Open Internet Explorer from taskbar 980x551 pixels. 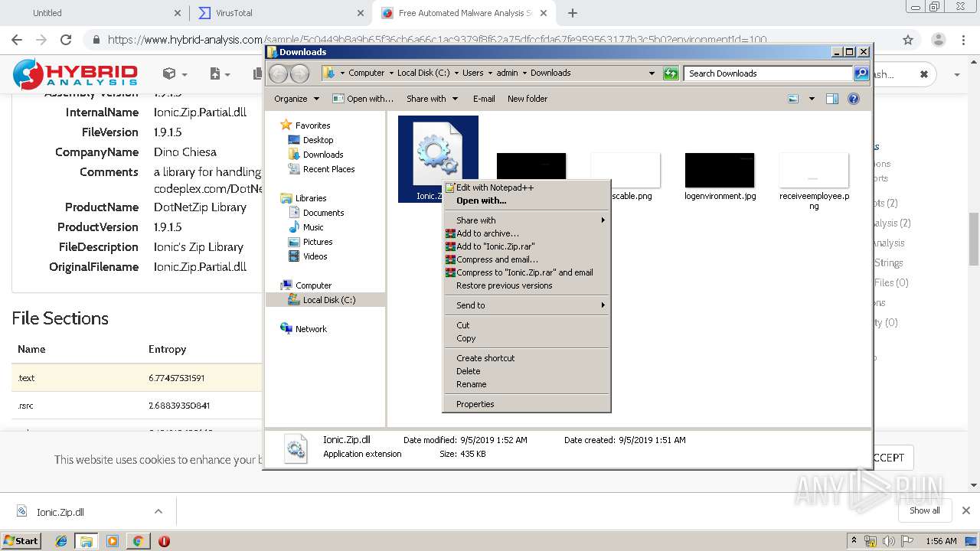point(61,541)
